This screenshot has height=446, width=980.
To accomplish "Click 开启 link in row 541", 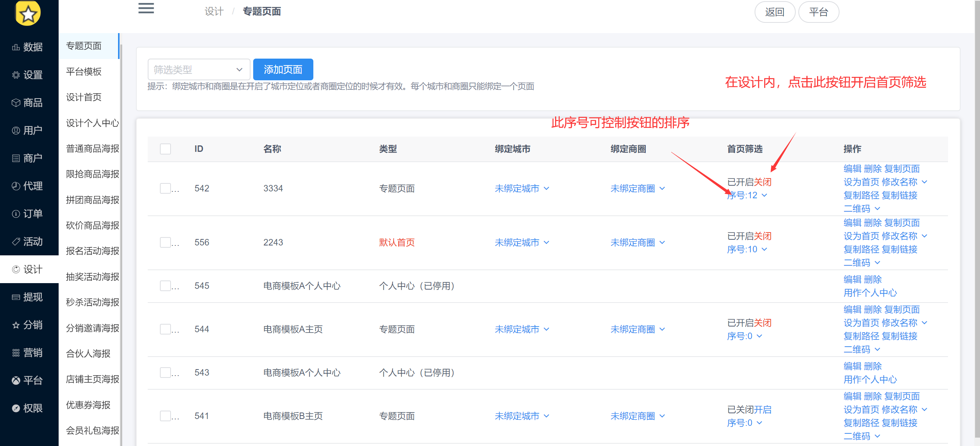I will pyautogui.click(x=763, y=409).
